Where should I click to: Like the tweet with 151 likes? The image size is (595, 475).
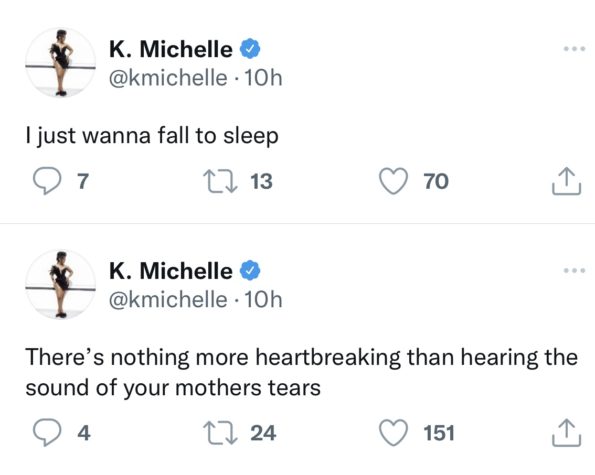pyautogui.click(x=394, y=433)
